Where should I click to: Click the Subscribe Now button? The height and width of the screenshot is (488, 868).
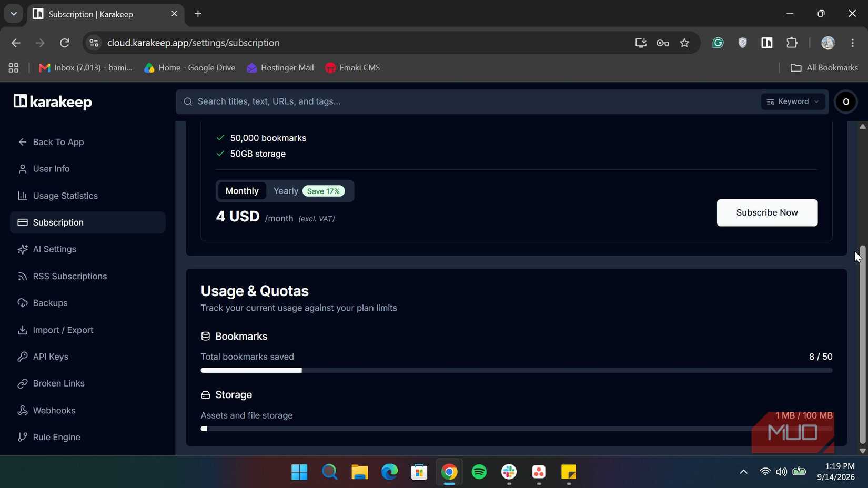tap(767, 212)
